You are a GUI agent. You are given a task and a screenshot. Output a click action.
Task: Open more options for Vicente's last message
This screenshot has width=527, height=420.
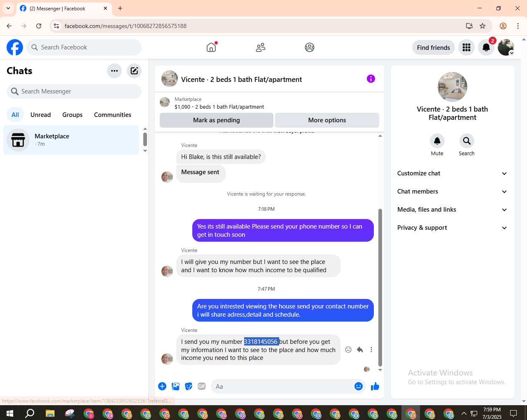371,350
